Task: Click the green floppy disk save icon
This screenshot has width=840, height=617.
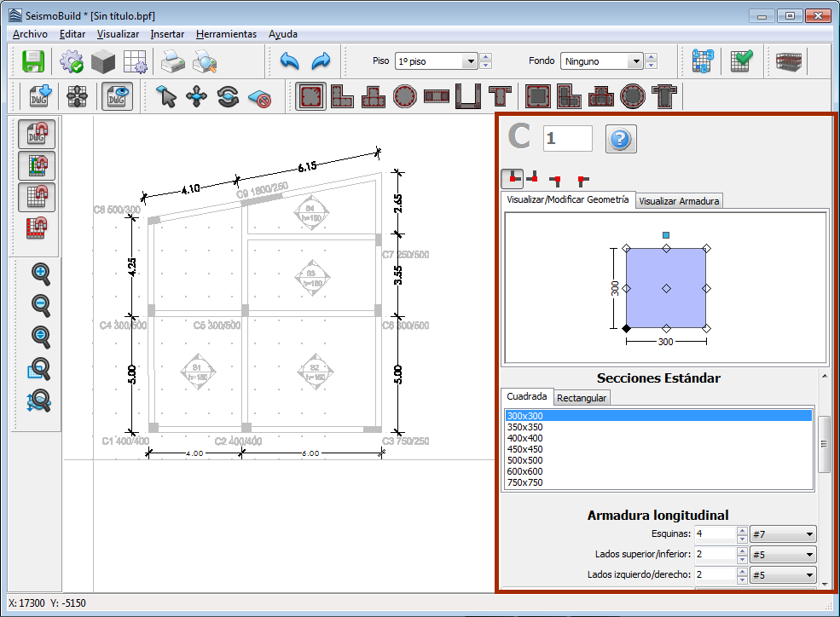Action: click(x=32, y=61)
